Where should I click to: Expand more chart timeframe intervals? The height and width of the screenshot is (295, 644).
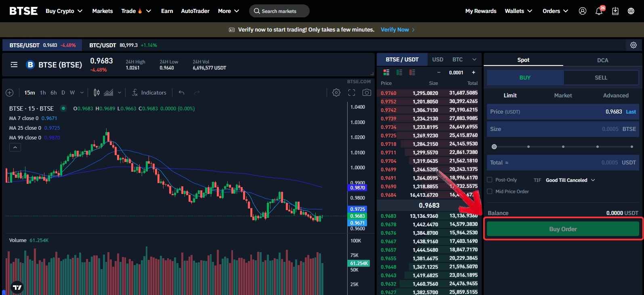coord(82,93)
